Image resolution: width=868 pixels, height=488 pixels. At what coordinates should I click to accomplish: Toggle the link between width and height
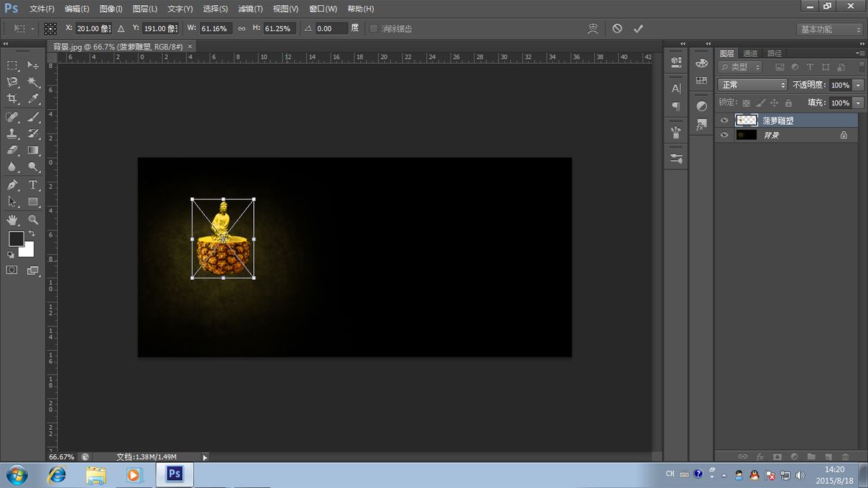(242, 29)
